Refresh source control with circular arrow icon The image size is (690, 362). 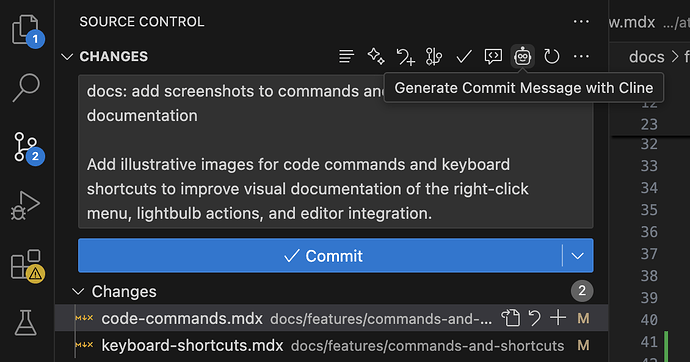coord(551,56)
